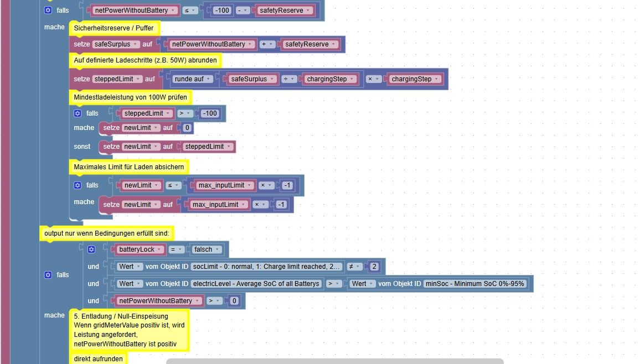Open batteryLock variable dropdown
644x364 pixels.
point(140,249)
